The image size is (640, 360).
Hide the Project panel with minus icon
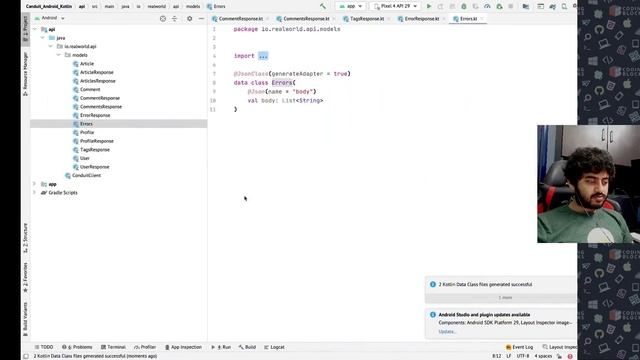(x=201, y=18)
